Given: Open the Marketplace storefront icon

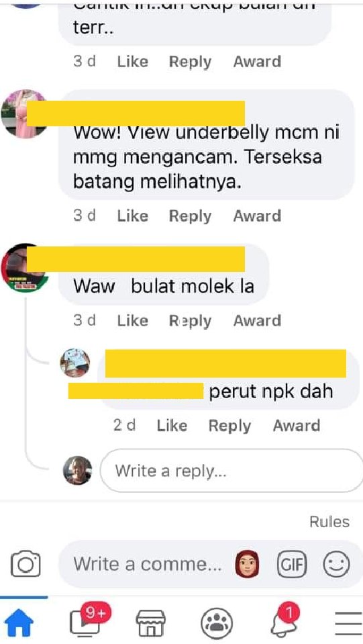Looking at the screenshot, I should click(151, 623).
